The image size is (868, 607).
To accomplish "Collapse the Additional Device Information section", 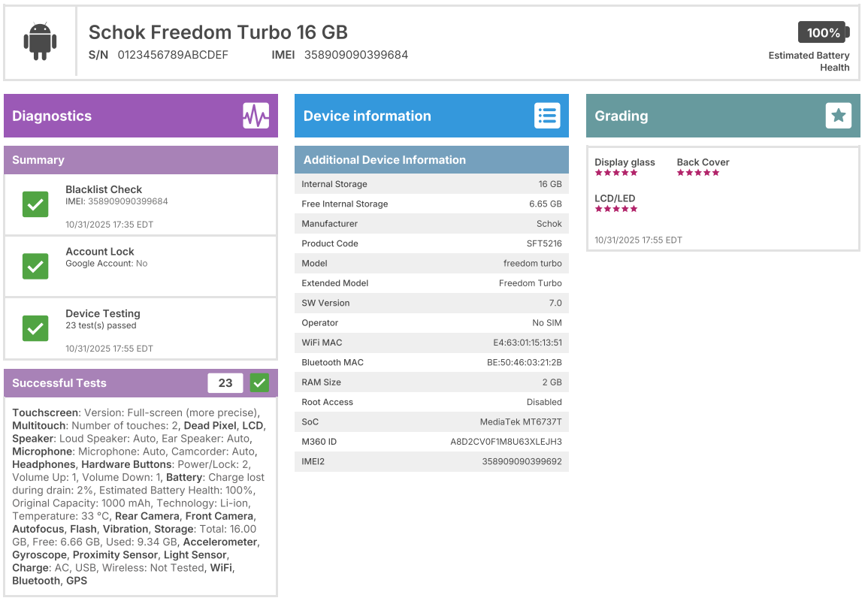I will pos(431,159).
